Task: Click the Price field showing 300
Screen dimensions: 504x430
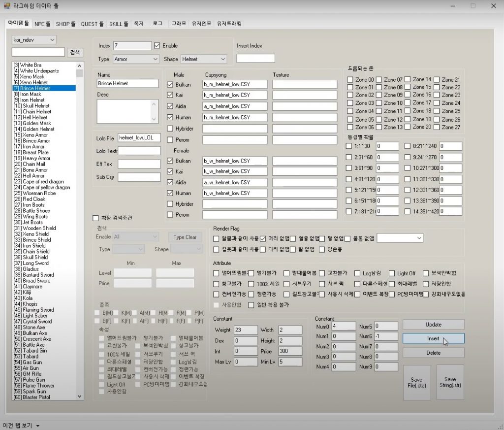Action: [290, 351]
